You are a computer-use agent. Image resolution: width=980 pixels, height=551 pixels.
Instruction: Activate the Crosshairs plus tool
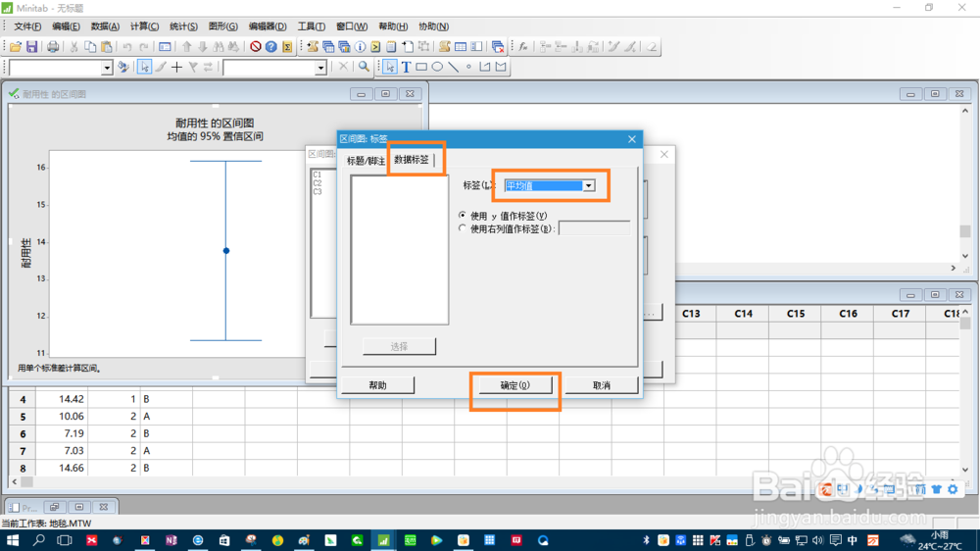click(x=176, y=67)
